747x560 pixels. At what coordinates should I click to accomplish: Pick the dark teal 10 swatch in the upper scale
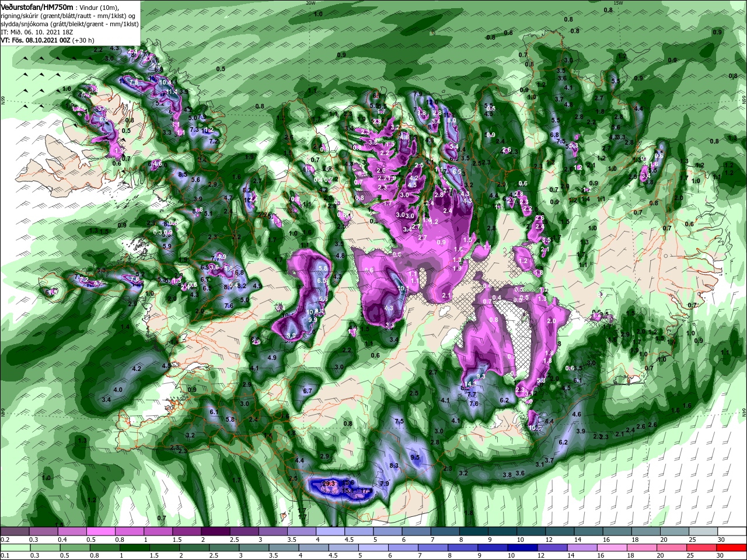click(530, 531)
